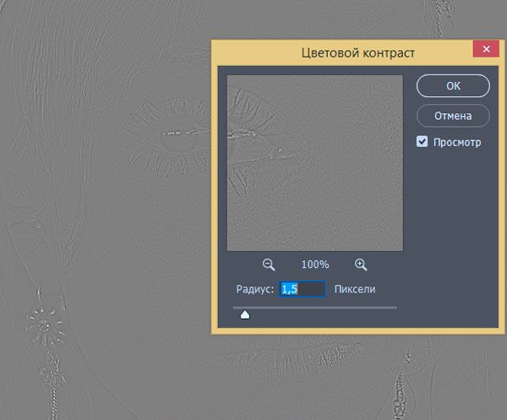Click the 100% zoom level label

[x=315, y=265]
